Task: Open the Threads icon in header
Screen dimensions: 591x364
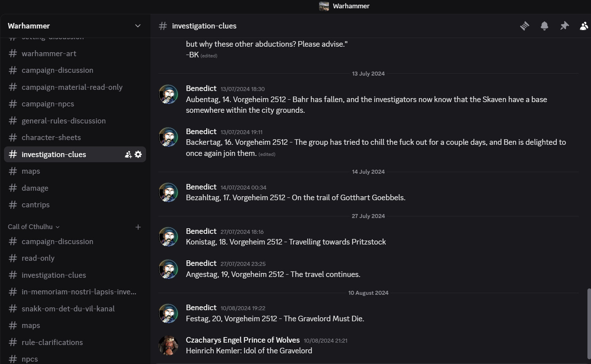Action: 524,26
